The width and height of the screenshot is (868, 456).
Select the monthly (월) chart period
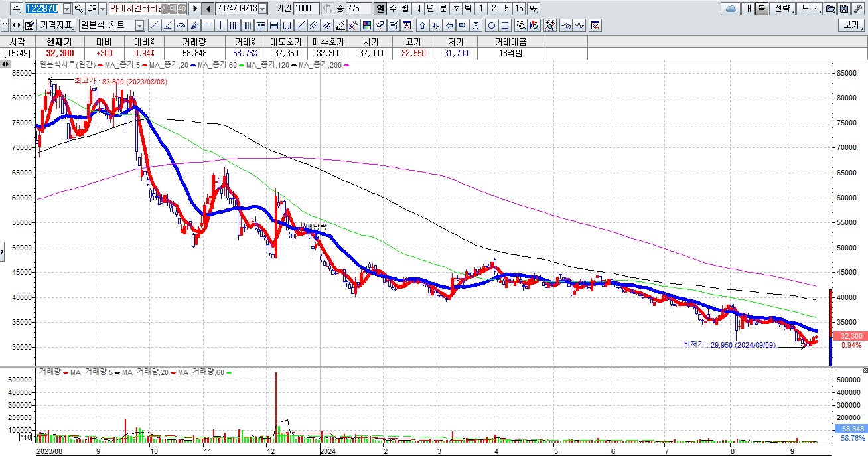pos(405,9)
